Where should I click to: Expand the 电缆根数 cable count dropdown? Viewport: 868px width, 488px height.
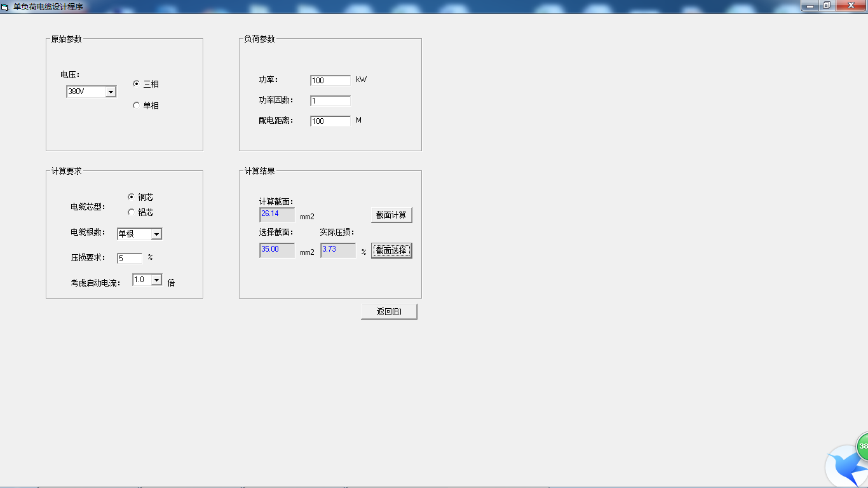[156, 234]
